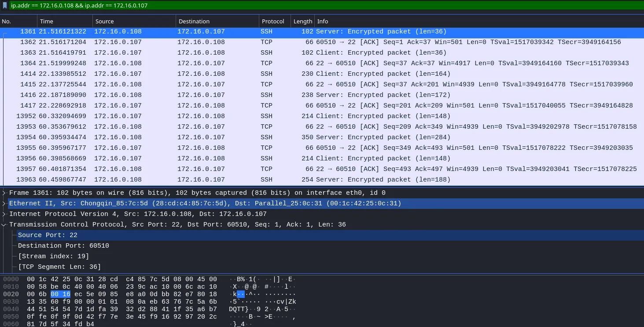Select the TCP Segment Len: 36 field
The width and height of the screenshot is (644, 327).
(59, 267)
